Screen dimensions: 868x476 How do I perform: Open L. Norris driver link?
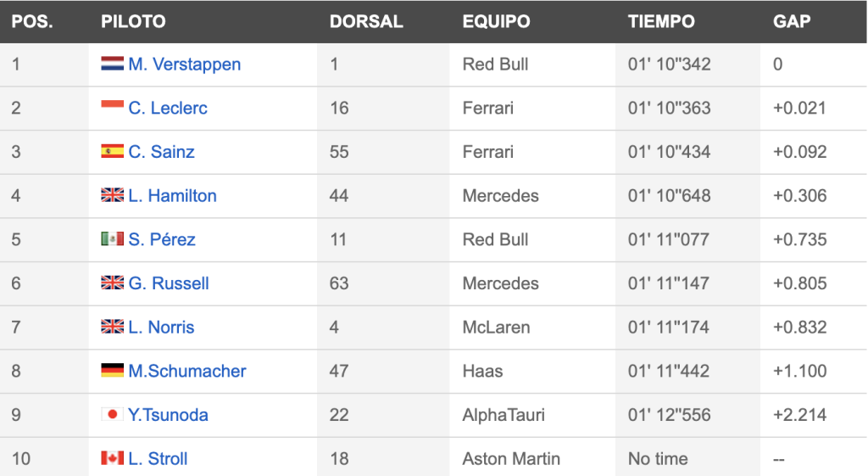pyautogui.click(x=161, y=327)
